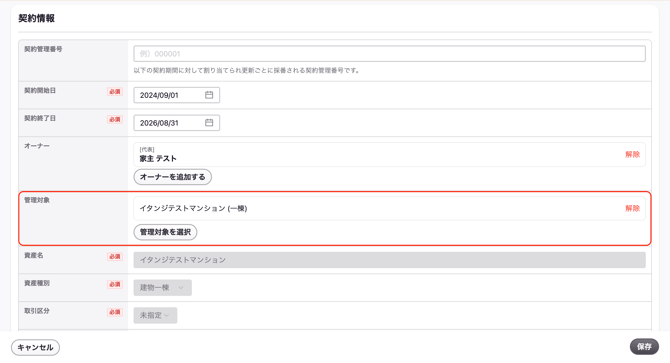Click the 資産種別 label
Viewport: 670px width, 363px height.
[x=37, y=283]
